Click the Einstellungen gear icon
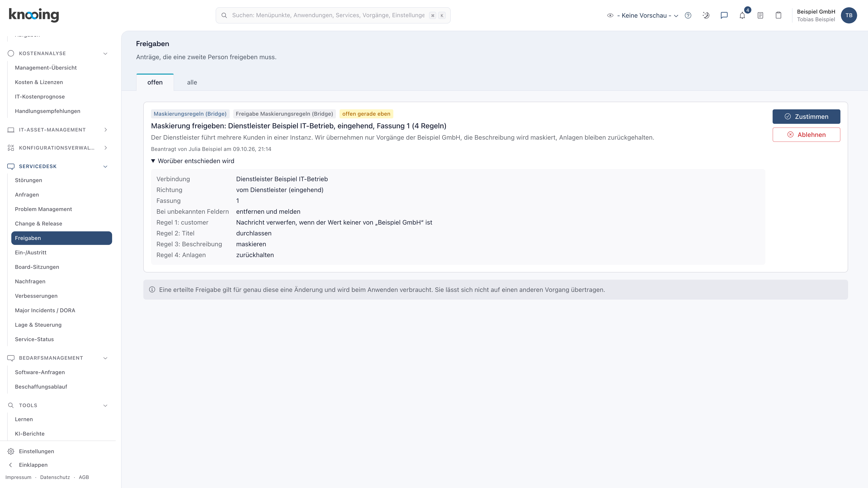 click(11, 451)
